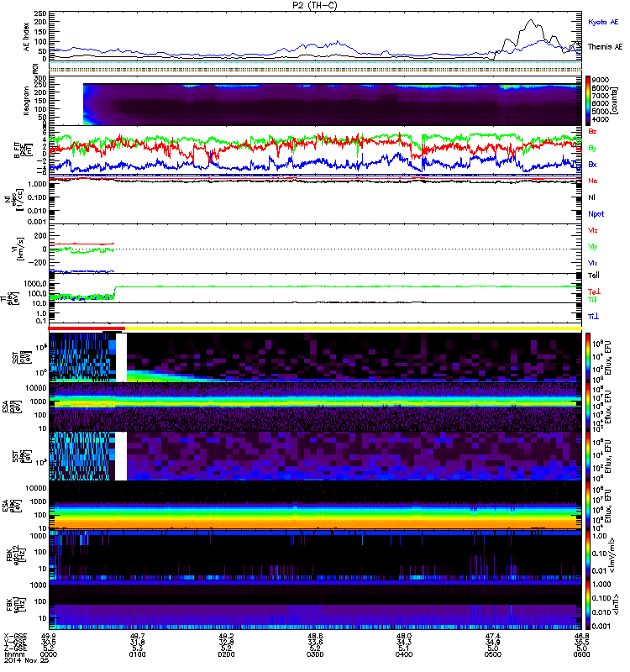Click the 0100 time tick label
Screen dimensions: 630x672
[137, 654]
